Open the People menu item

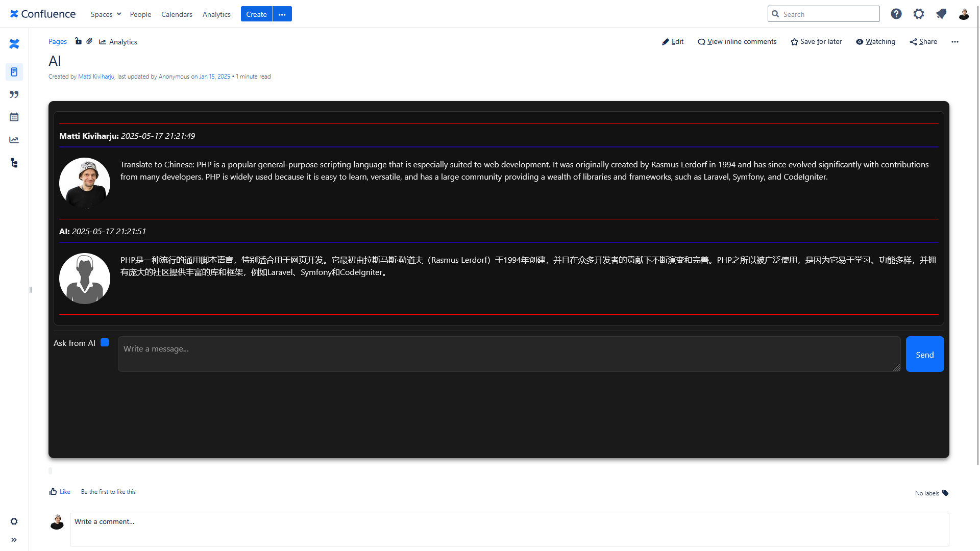coord(140,14)
